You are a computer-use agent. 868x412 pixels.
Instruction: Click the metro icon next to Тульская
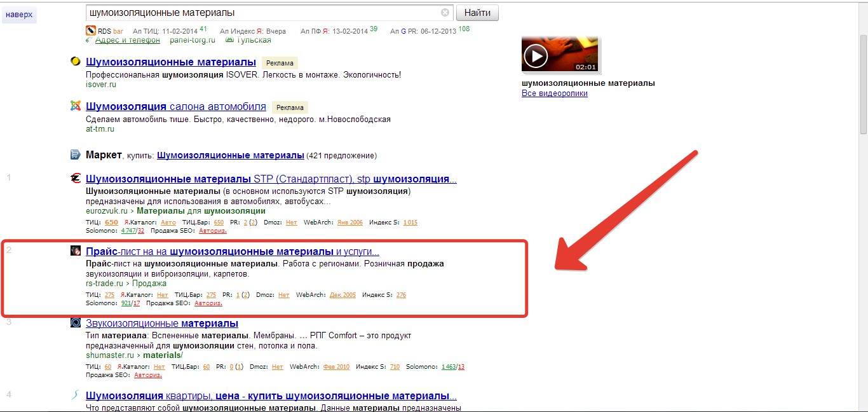231,41
